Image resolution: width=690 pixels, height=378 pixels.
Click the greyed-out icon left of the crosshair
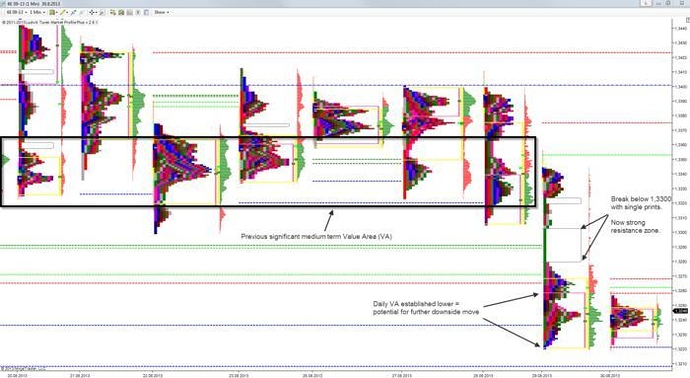click(x=81, y=12)
